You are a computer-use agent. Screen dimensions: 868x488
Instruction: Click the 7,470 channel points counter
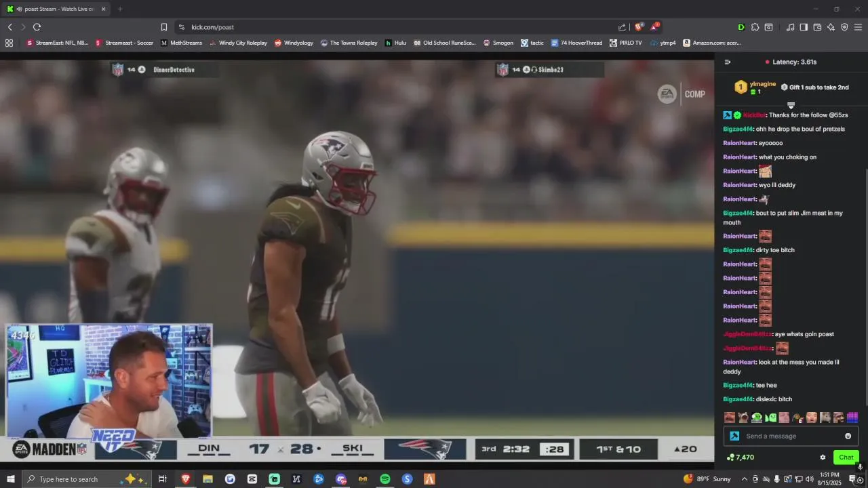pos(740,457)
